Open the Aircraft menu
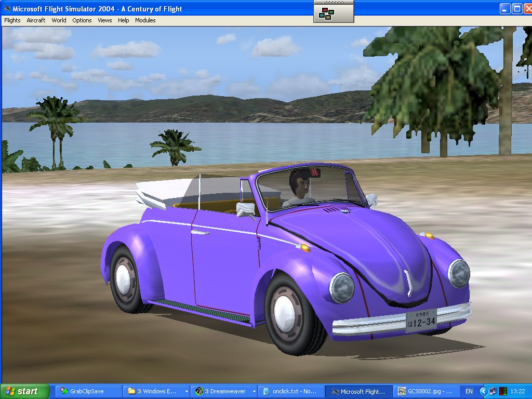The height and width of the screenshot is (399, 532). pos(36,20)
